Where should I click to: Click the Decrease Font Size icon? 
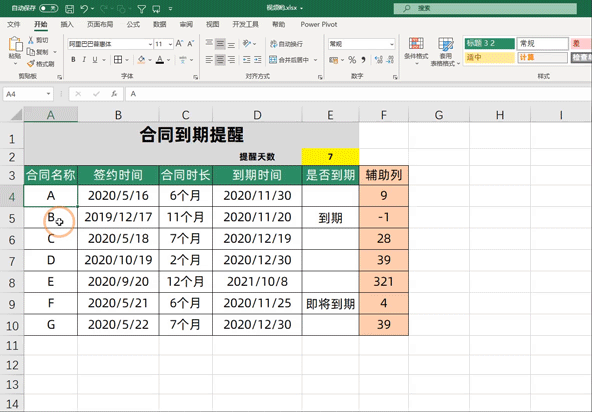point(191,44)
